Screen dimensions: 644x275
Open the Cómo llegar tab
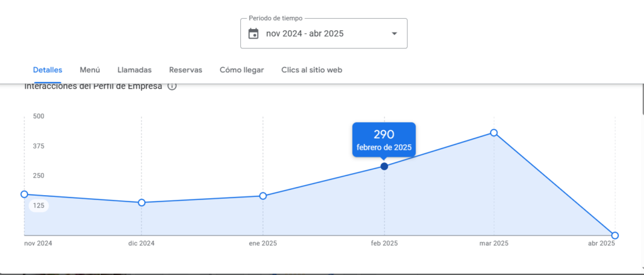click(241, 70)
